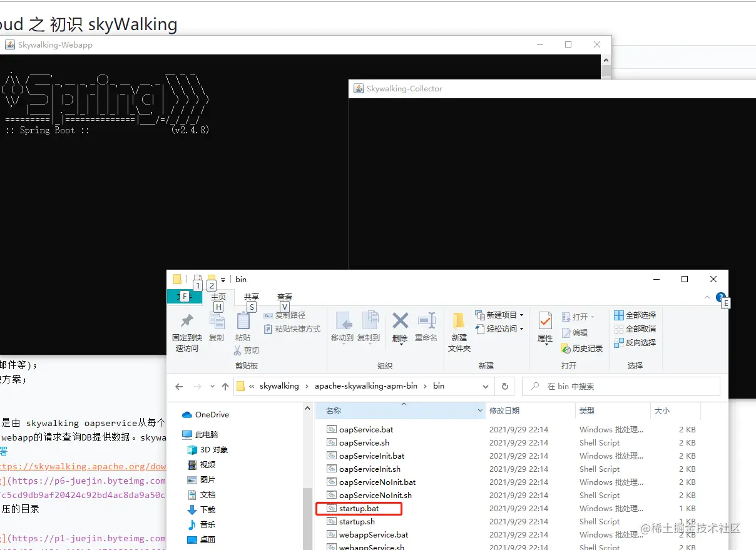Click Edit (编辑) in the ribbon

click(575, 333)
